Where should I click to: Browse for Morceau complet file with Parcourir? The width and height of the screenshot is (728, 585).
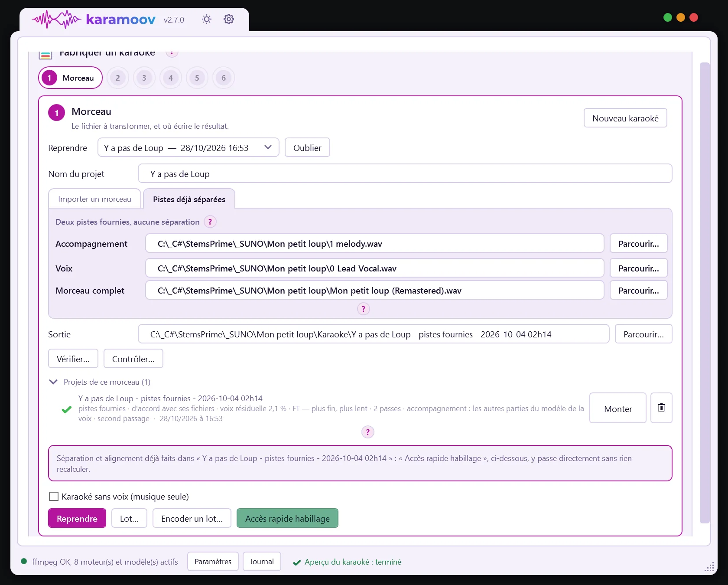pyautogui.click(x=638, y=290)
